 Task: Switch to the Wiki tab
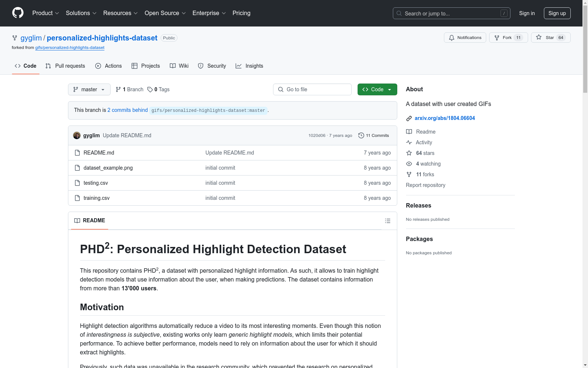(179, 66)
